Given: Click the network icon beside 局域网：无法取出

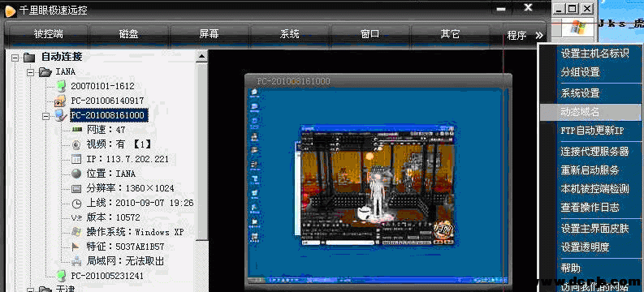Looking at the screenshot, I should click(x=77, y=261).
